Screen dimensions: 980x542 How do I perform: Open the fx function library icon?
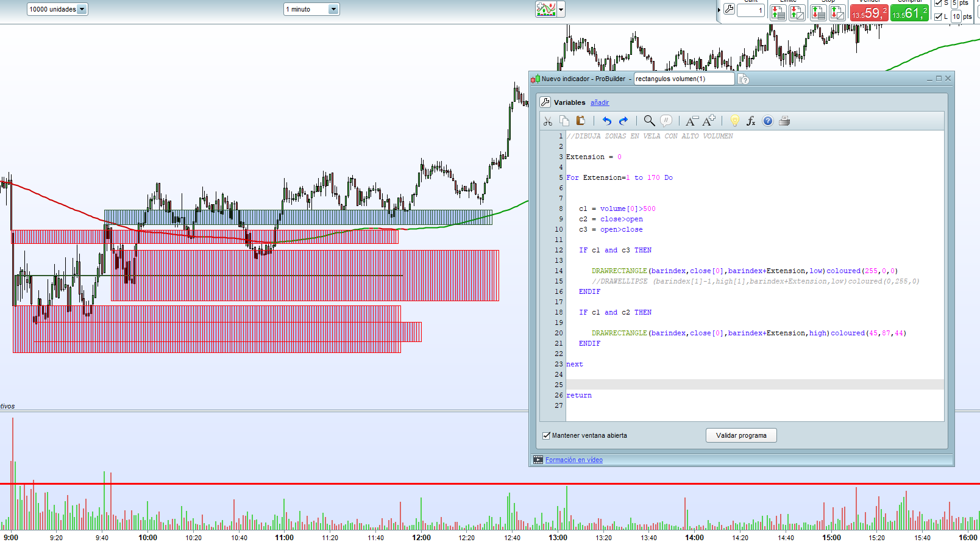(751, 121)
